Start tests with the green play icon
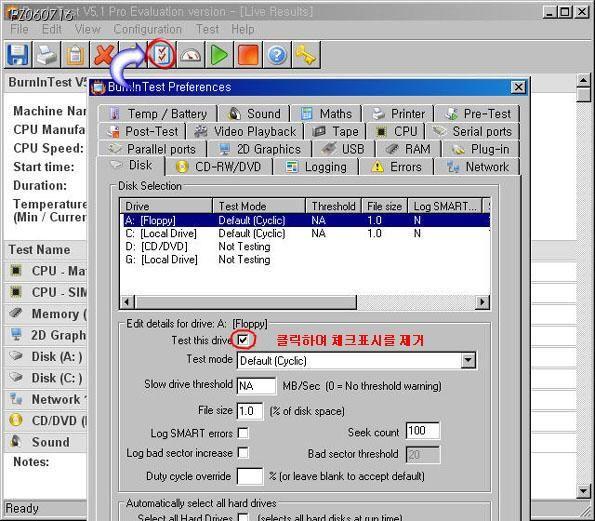Viewport: 595px width, 521px height. tap(219, 55)
